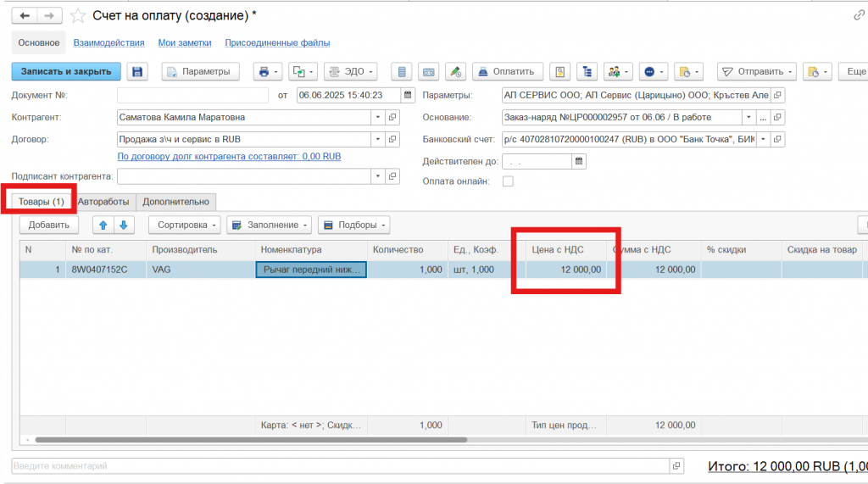
Task: Expand the Контрагент dropdown list
Action: click(377, 117)
